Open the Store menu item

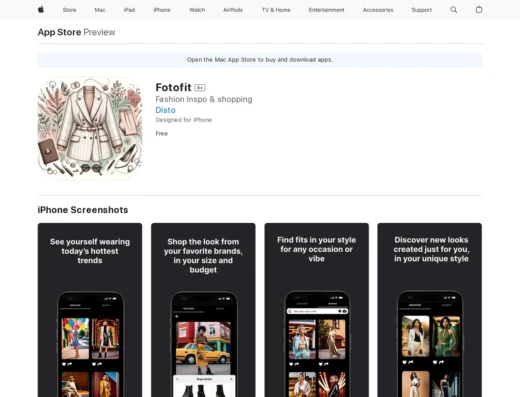[x=69, y=10]
